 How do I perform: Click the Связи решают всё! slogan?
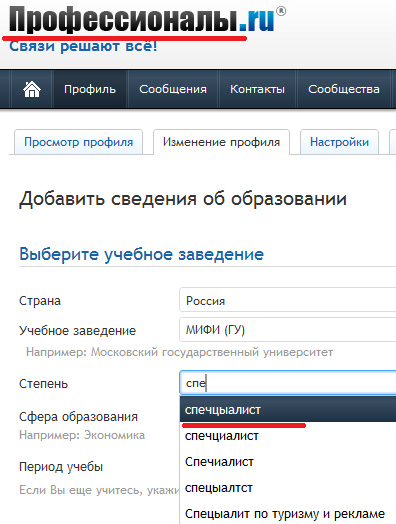(83, 46)
